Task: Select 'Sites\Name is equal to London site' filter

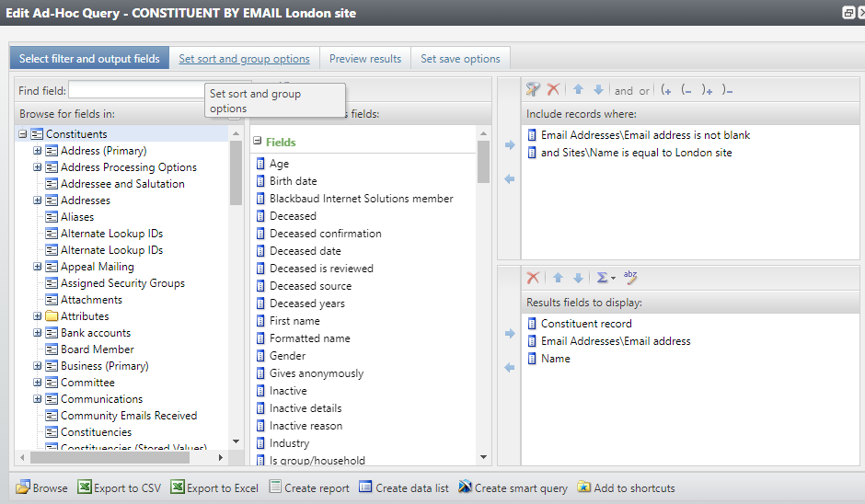Action: click(x=636, y=153)
